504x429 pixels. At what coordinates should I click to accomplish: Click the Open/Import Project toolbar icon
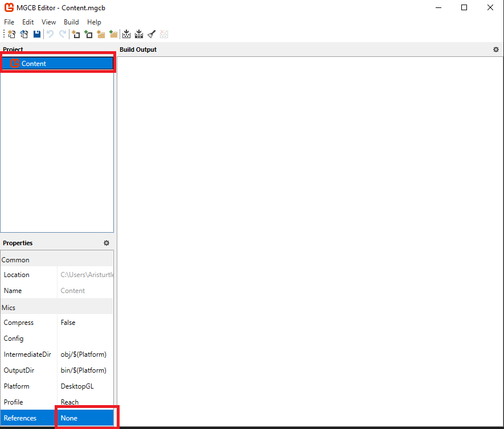point(24,34)
